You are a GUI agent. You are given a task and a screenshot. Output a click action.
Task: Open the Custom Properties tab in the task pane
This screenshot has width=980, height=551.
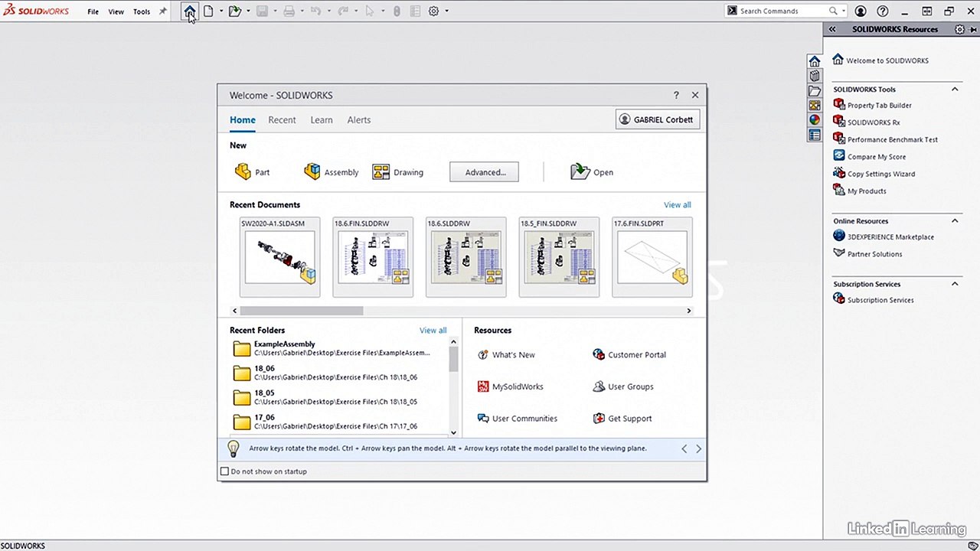tap(815, 135)
